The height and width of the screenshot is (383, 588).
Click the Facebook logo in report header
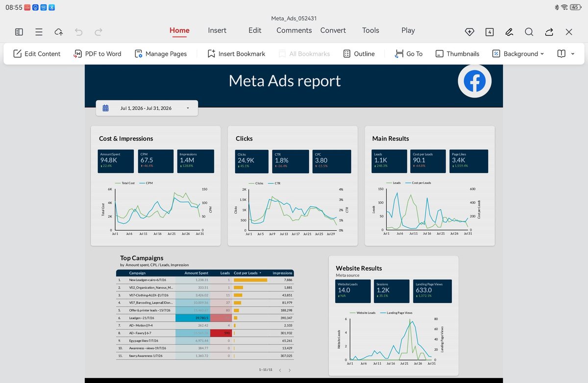[x=474, y=82]
